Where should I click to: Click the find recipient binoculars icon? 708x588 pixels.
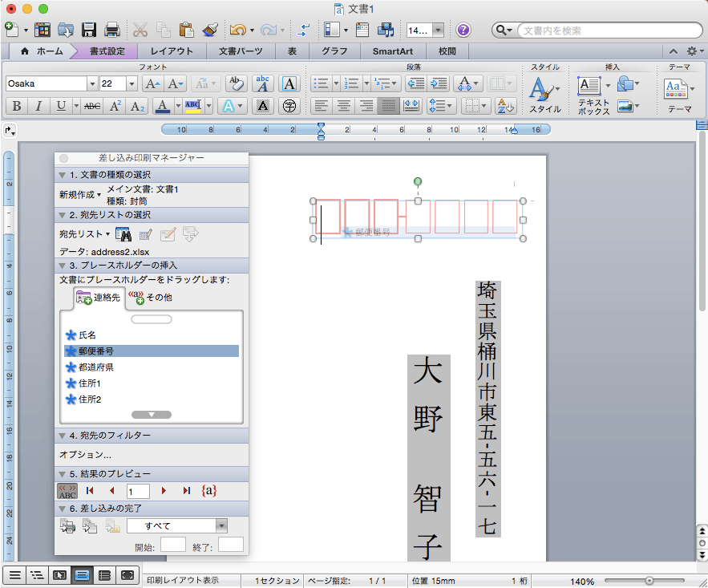coord(123,234)
